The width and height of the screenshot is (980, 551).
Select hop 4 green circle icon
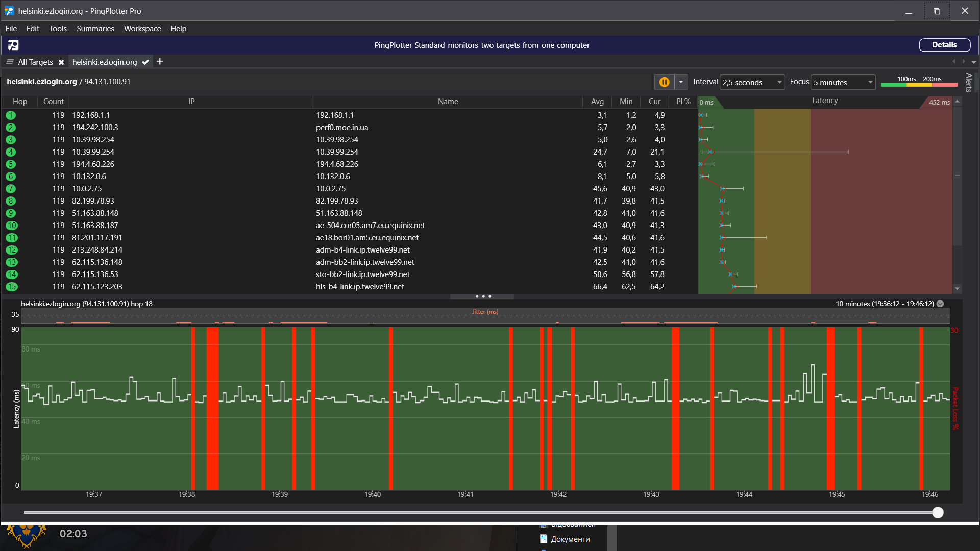pos(11,152)
